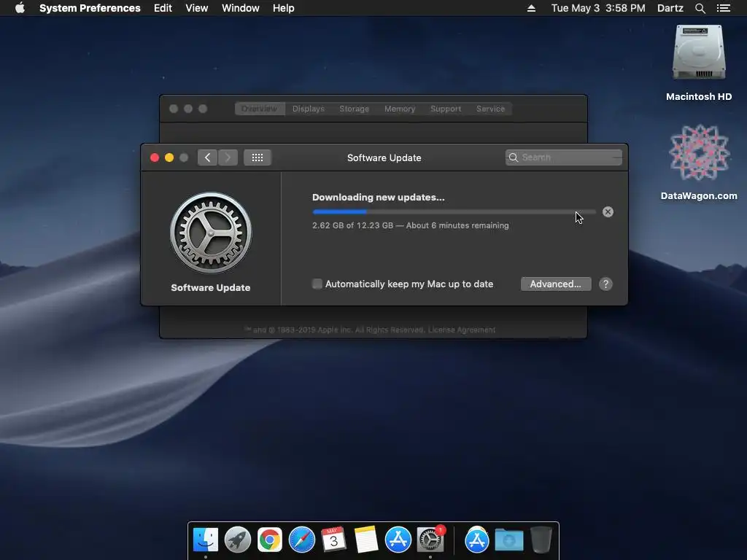
Task: Switch to Storage tab in About This Mac
Action: tap(354, 109)
